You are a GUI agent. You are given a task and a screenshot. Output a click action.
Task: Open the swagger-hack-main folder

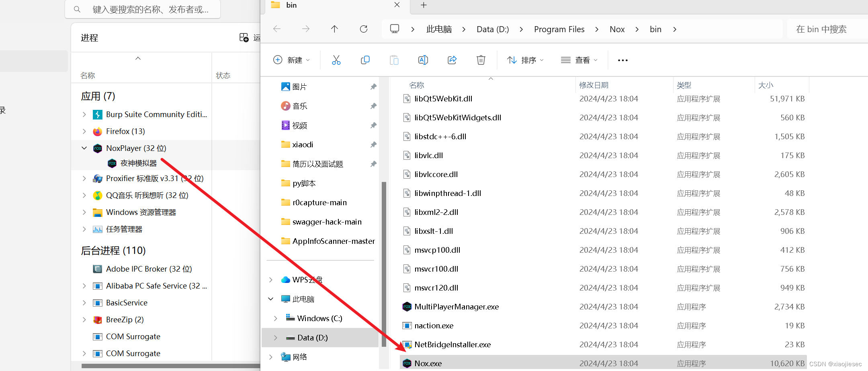point(327,222)
